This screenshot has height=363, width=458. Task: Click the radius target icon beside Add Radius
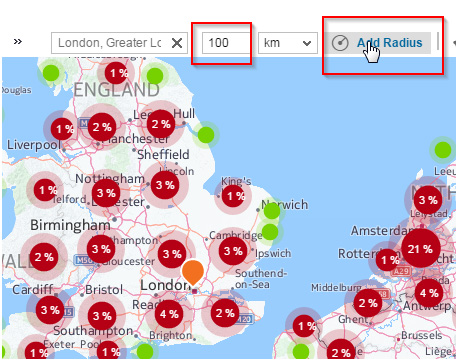coord(340,43)
